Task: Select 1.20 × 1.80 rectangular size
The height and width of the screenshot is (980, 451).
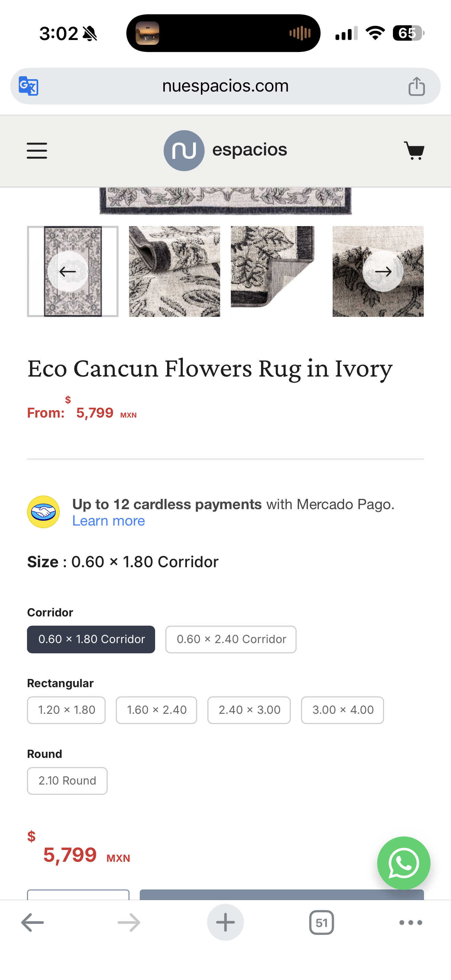Action: pos(66,710)
